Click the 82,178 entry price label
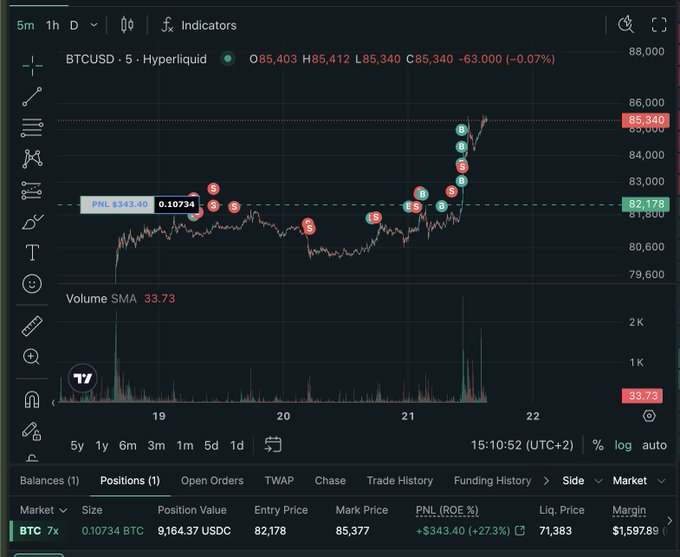The width and height of the screenshot is (680, 557). click(x=645, y=204)
